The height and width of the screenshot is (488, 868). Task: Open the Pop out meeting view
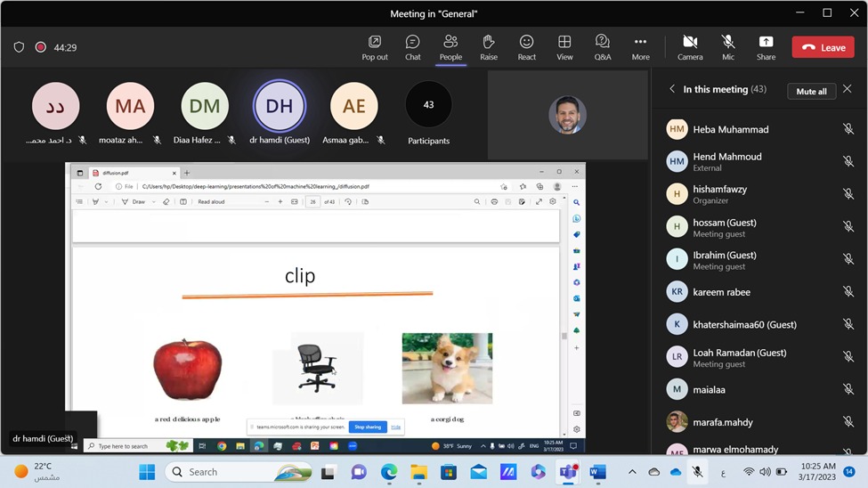tap(375, 47)
